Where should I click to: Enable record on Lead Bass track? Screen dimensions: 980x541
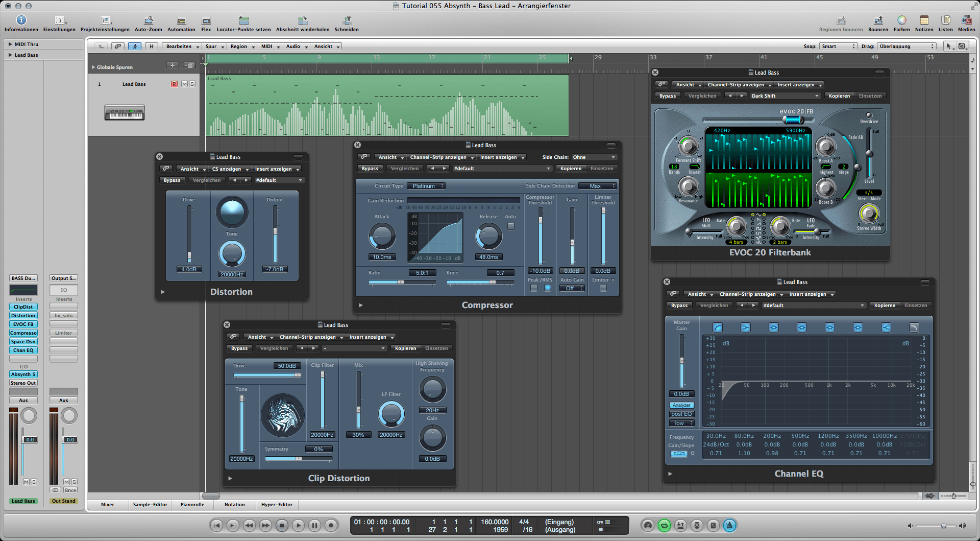pos(174,84)
